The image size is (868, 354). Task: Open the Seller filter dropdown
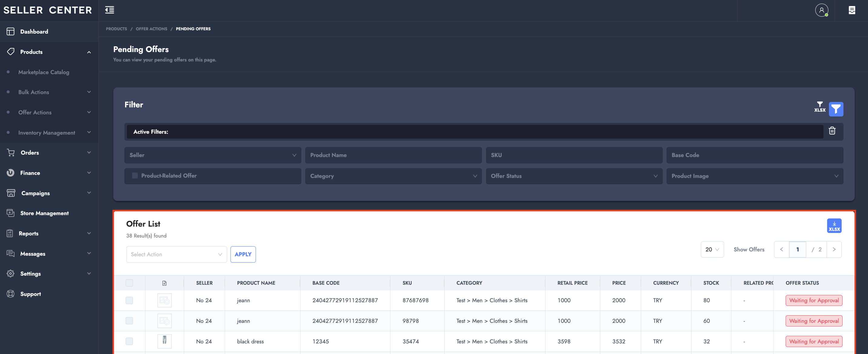click(213, 155)
